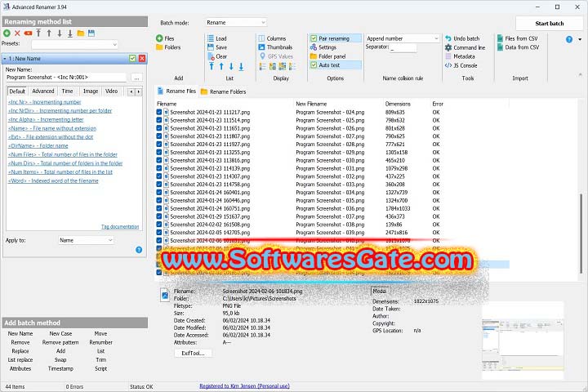588x392 pixels.
Task: Add Folders to the list
Action: point(168,47)
